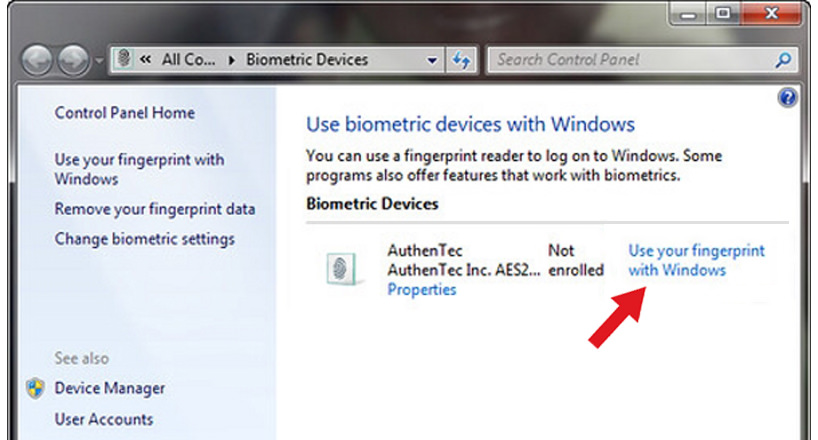Open the address bar history dropdown
The height and width of the screenshot is (440, 818).
pyautogui.click(x=432, y=60)
